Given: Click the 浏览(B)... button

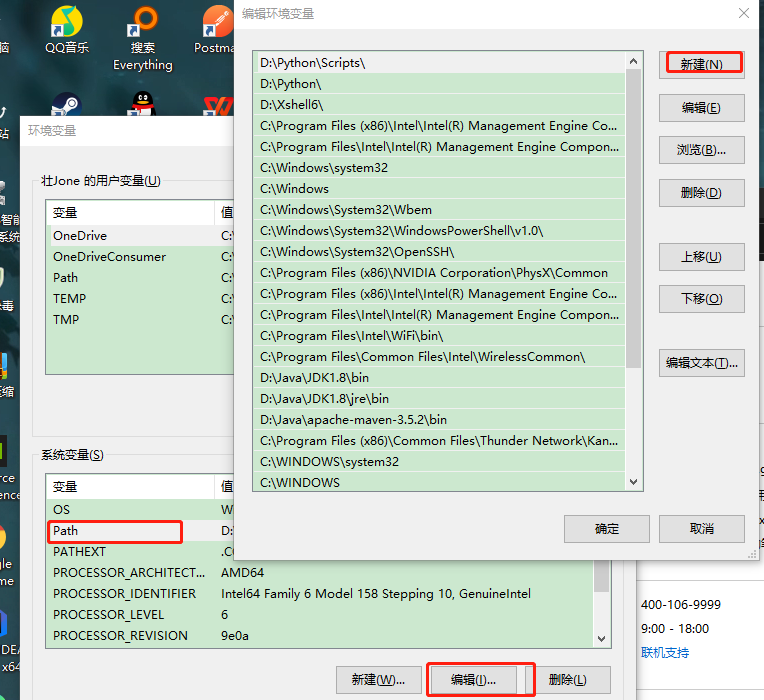Looking at the screenshot, I should (702, 150).
